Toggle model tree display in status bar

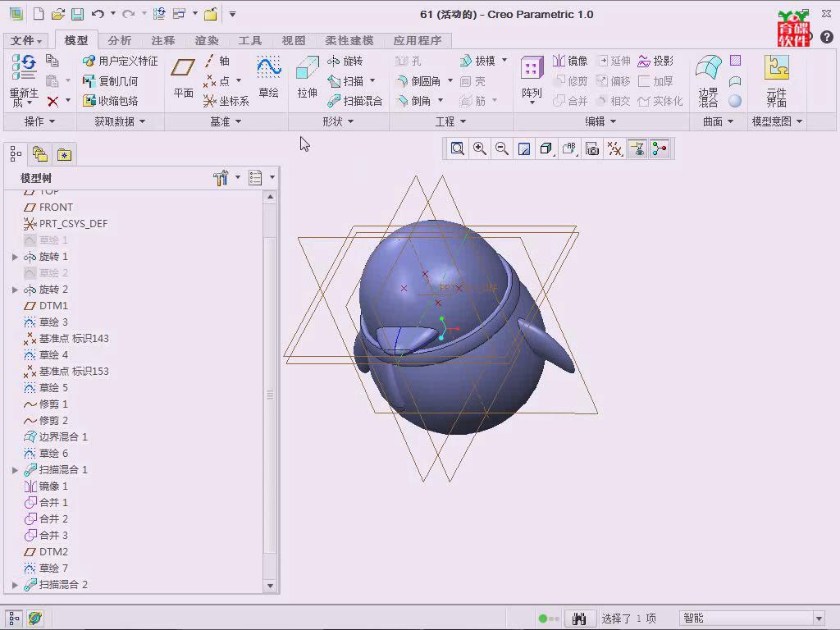point(14,618)
